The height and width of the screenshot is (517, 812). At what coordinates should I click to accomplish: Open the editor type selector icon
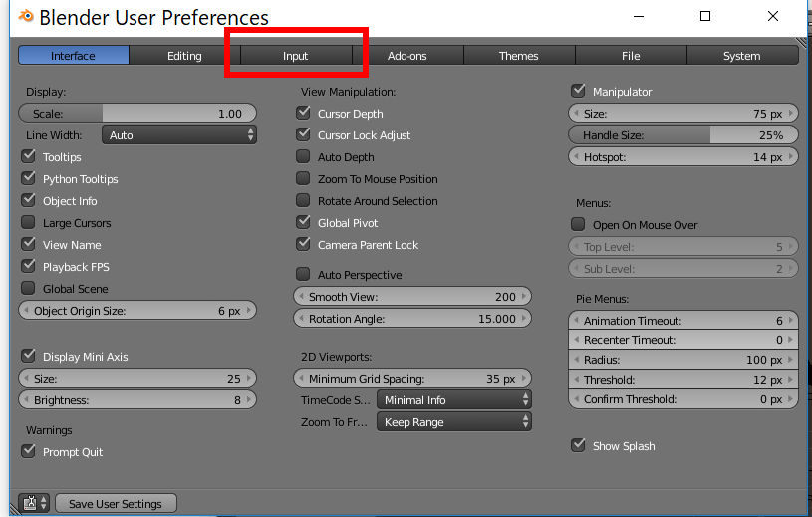(34, 503)
